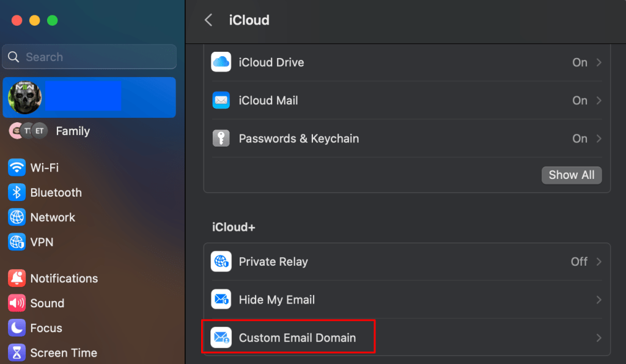
Task: Open Bluetooth settings in sidebar
Action: click(x=55, y=192)
